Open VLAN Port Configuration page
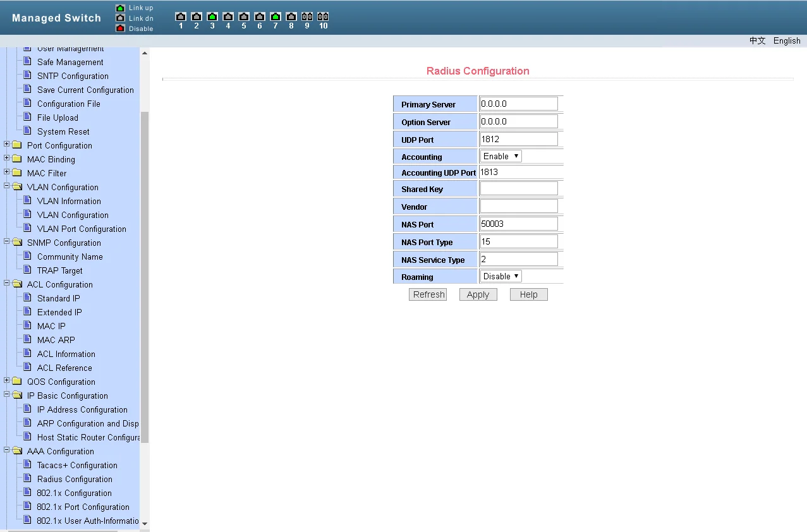807x532 pixels. [82, 229]
